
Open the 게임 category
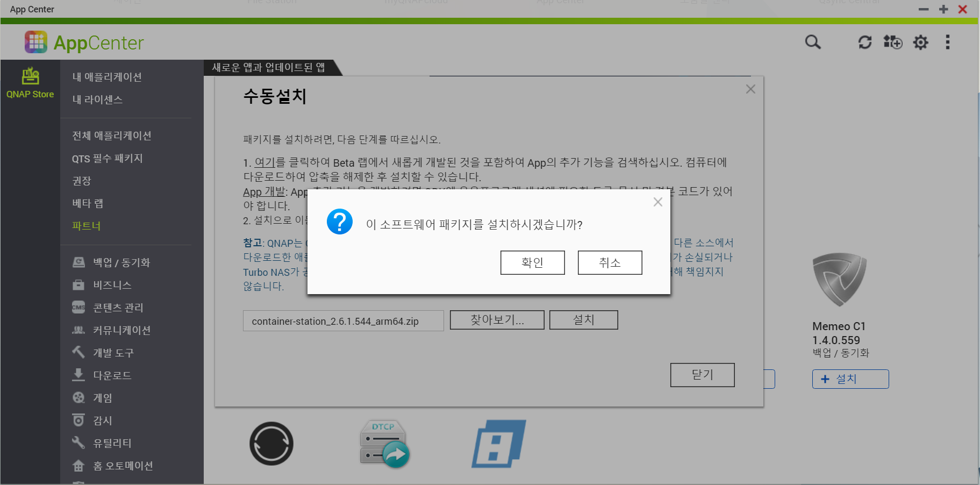coord(103,398)
